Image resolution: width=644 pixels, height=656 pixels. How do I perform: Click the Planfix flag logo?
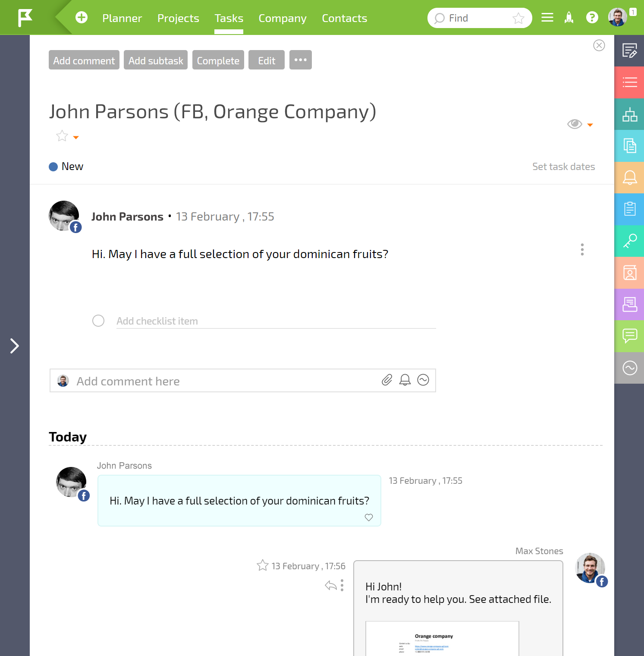click(x=25, y=18)
